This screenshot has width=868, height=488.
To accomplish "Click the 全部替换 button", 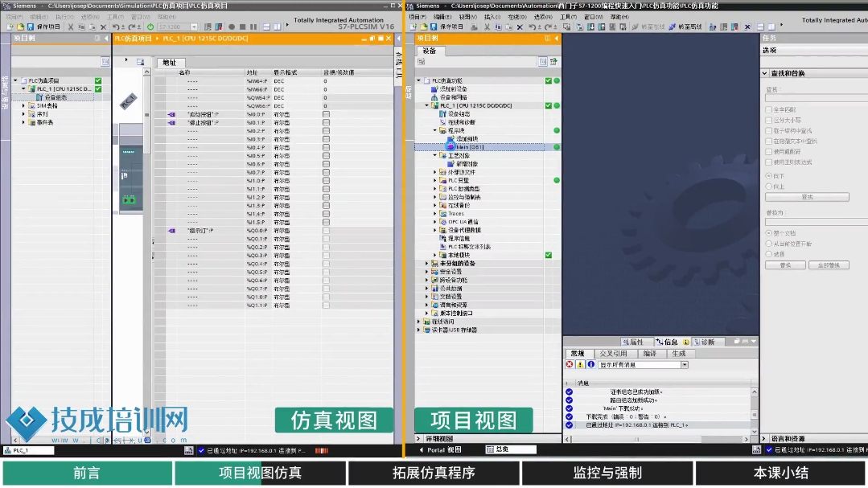I will tap(828, 265).
